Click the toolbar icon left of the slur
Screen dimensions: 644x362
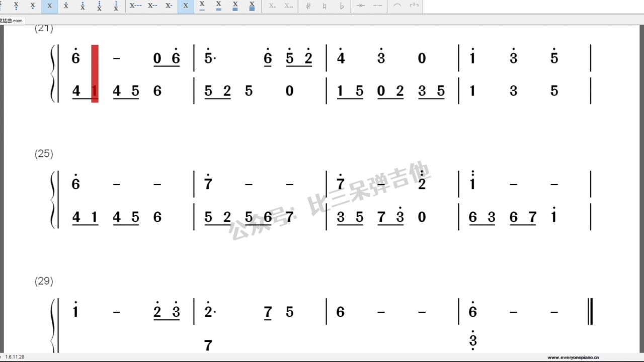378,6
